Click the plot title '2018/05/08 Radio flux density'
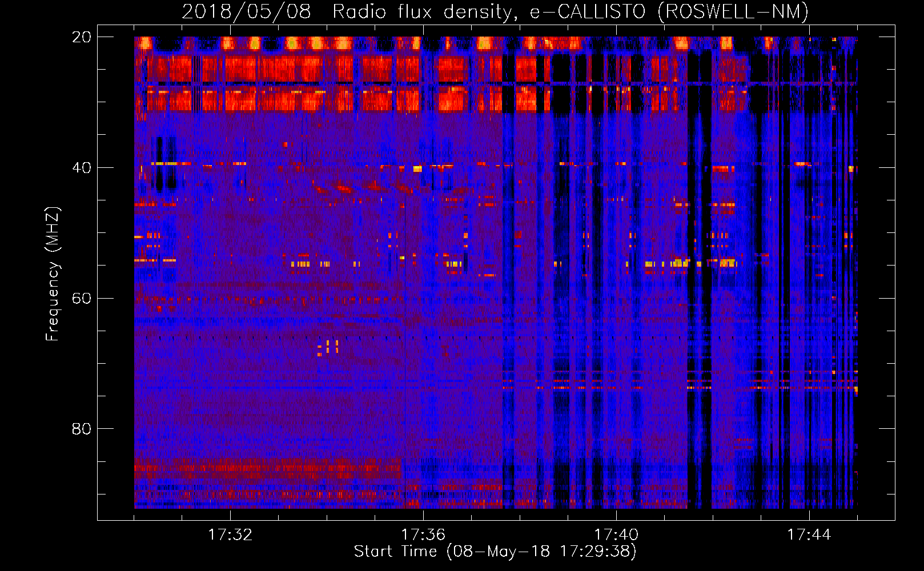This screenshot has height=571, width=924. click(495, 11)
